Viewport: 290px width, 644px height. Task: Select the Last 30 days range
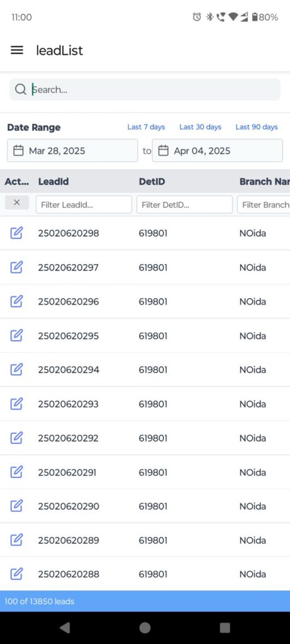(x=201, y=127)
